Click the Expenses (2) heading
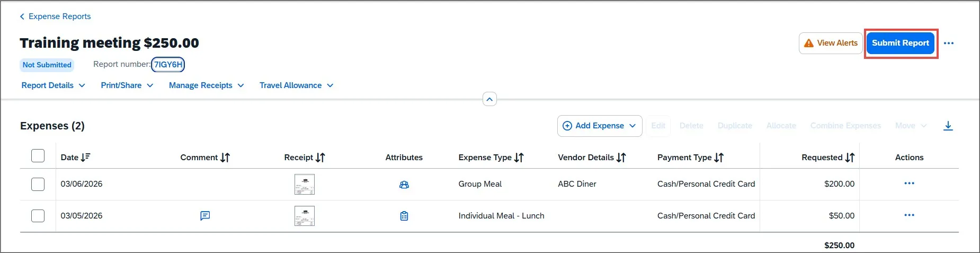980x253 pixels. click(x=52, y=126)
